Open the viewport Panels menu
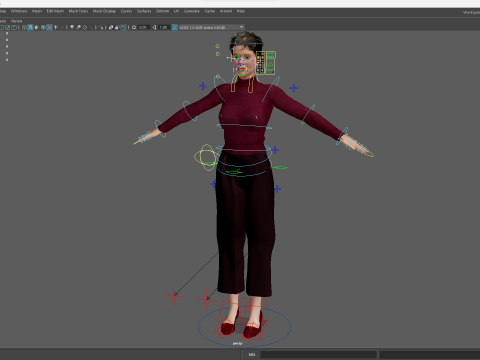The width and height of the screenshot is (480, 360). click(x=16, y=21)
